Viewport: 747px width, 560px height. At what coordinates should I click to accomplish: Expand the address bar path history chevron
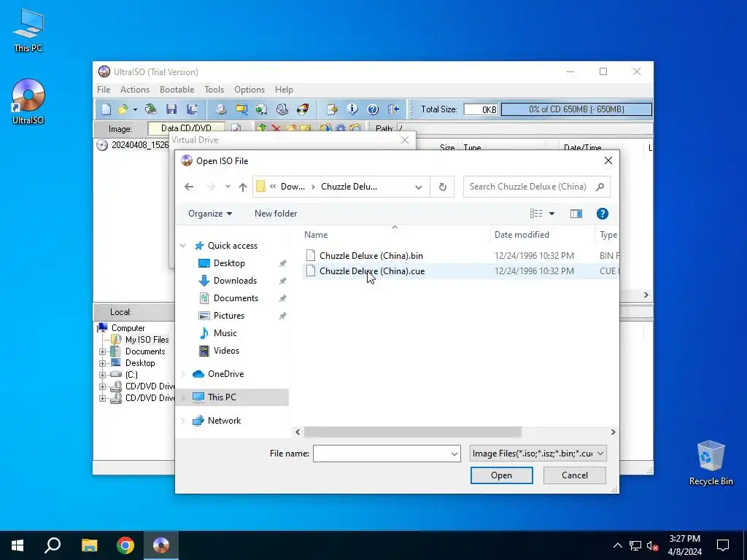click(x=418, y=187)
